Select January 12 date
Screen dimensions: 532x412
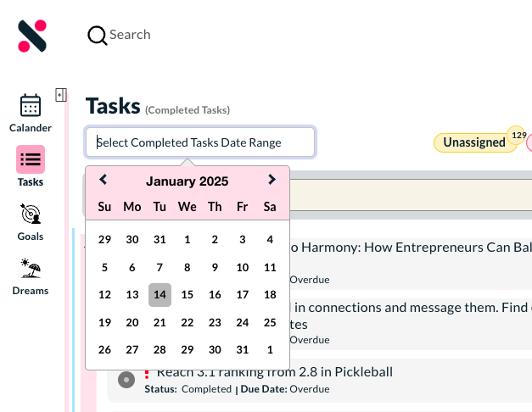coord(104,295)
